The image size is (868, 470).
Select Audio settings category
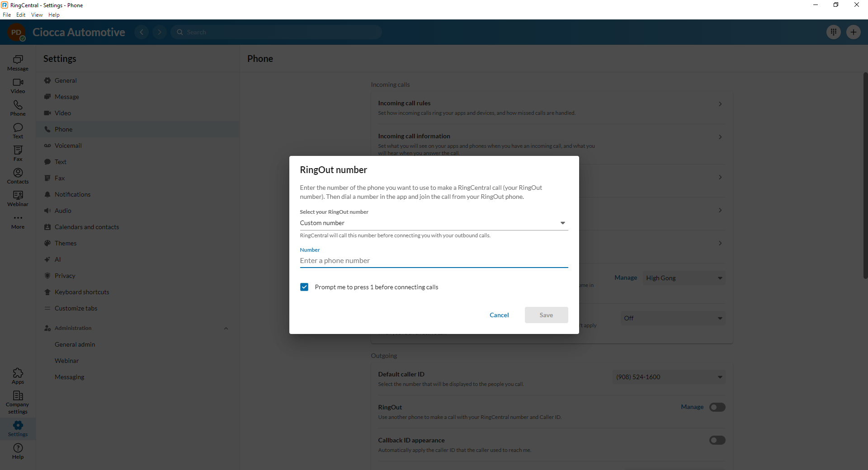138,211
